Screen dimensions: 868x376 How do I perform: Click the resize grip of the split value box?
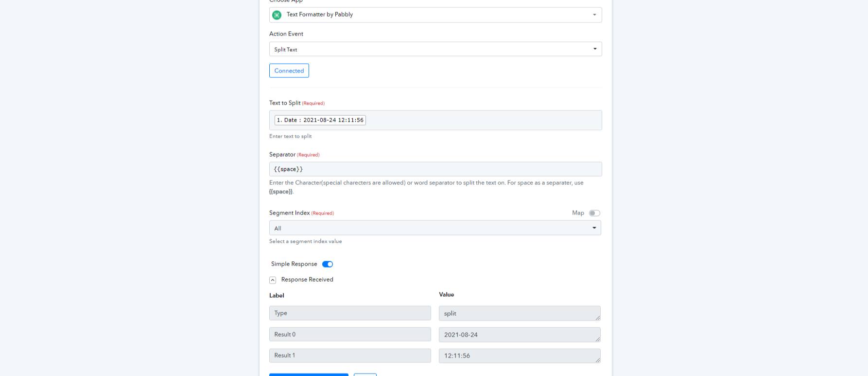pos(598,318)
